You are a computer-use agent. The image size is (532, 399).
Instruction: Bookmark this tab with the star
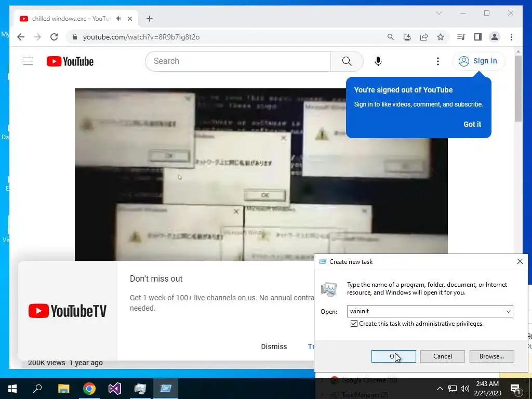pyautogui.click(x=441, y=37)
